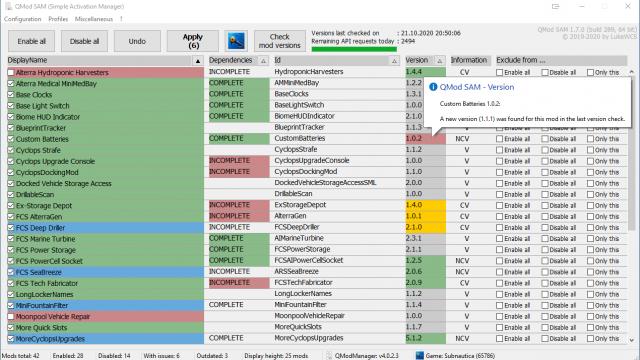Click the NCV information cell for CustomBatteries
The image size is (640, 360).
click(462, 139)
